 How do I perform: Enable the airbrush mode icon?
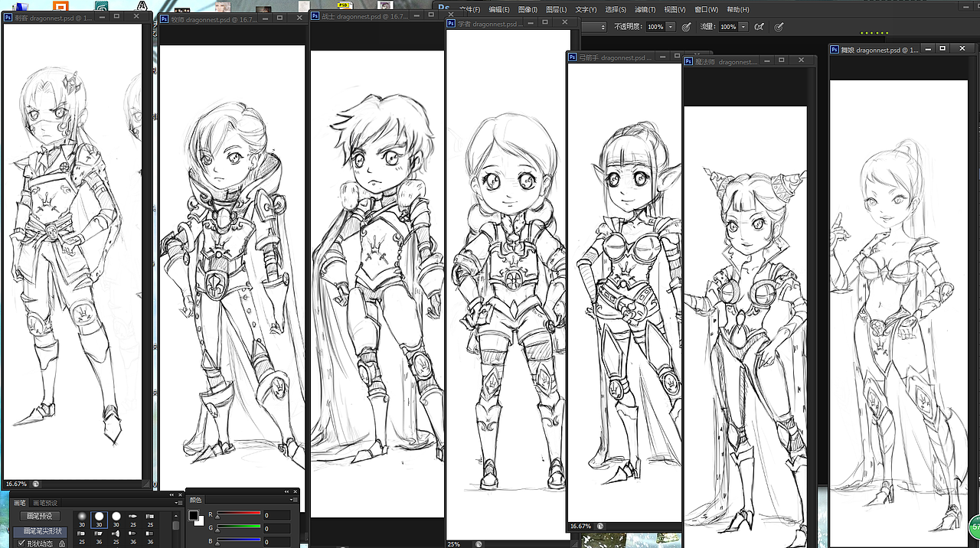[x=759, y=27]
